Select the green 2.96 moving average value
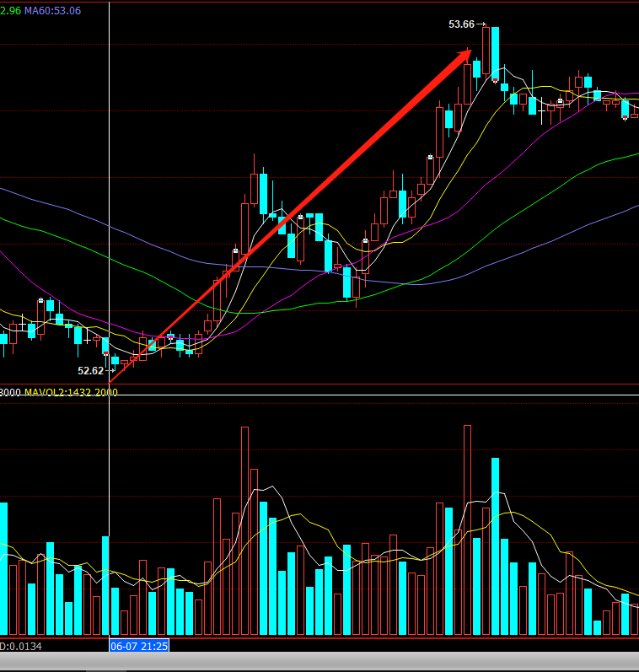The image size is (639, 672). pyautogui.click(x=10, y=10)
